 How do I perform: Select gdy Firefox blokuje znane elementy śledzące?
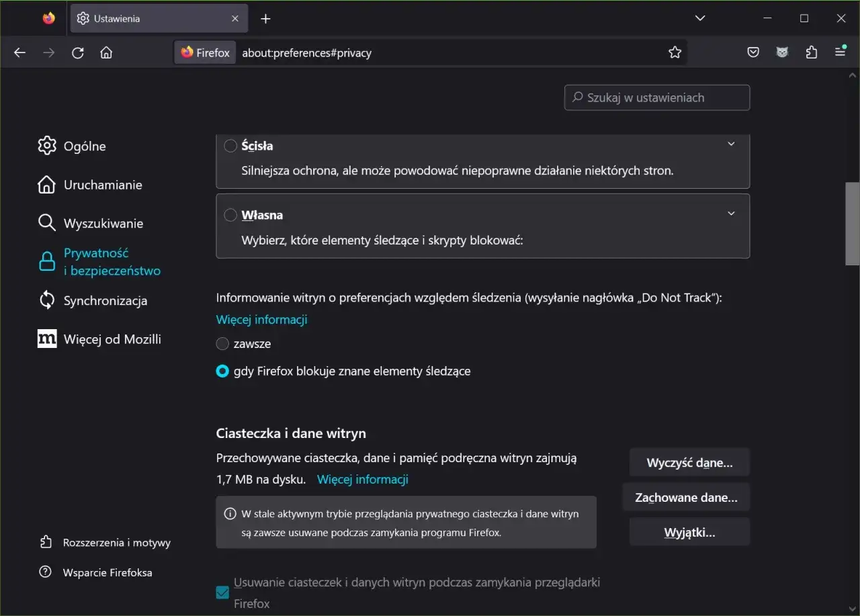[222, 371]
